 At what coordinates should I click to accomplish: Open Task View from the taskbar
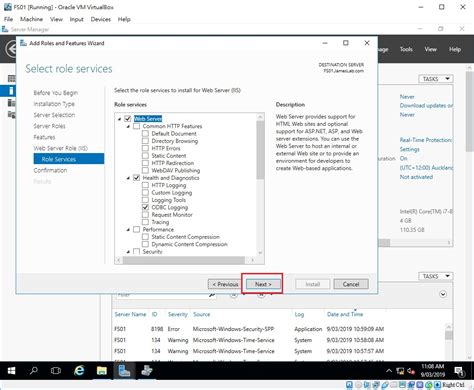coord(56,371)
